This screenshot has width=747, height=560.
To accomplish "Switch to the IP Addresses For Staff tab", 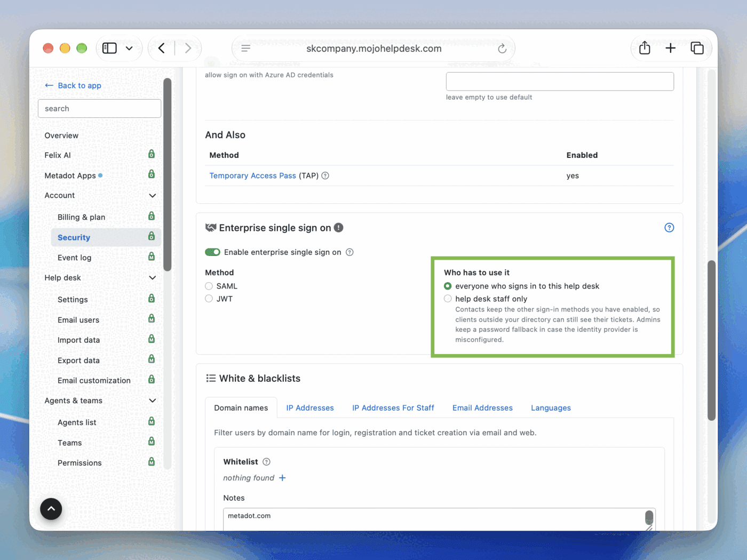I will [x=393, y=408].
